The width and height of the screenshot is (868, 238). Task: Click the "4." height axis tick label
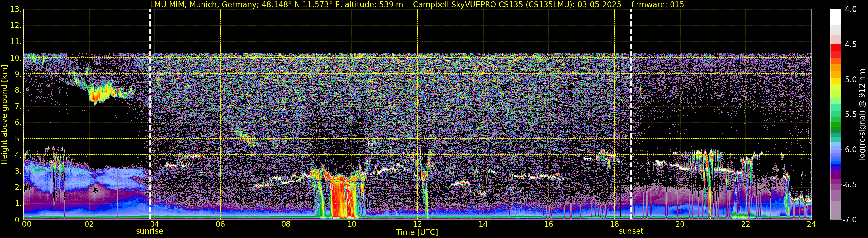[x=18, y=155]
